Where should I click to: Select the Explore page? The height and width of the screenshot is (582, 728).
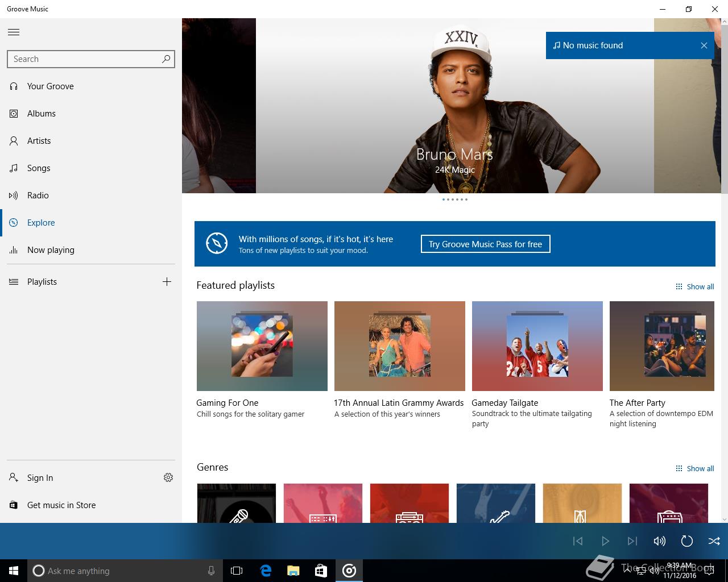click(91, 223)
